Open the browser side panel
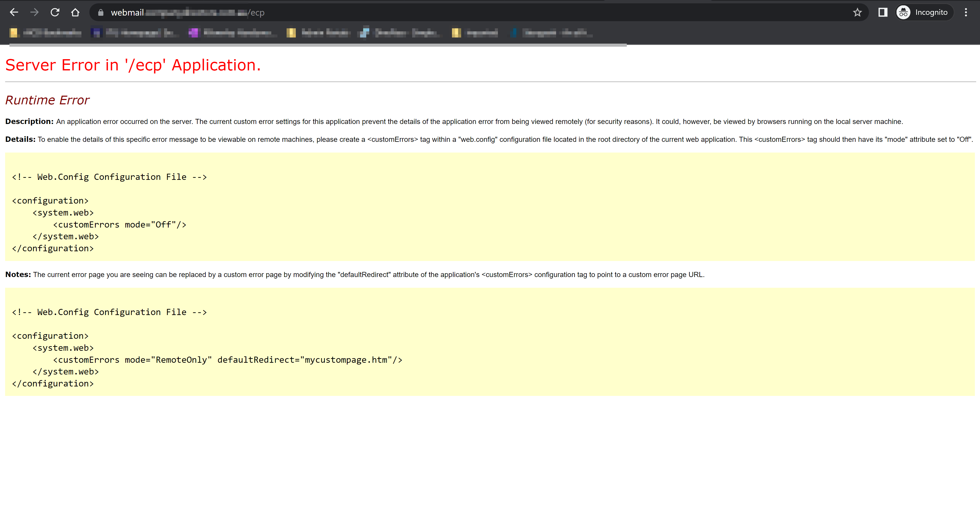 coord(883,12)
